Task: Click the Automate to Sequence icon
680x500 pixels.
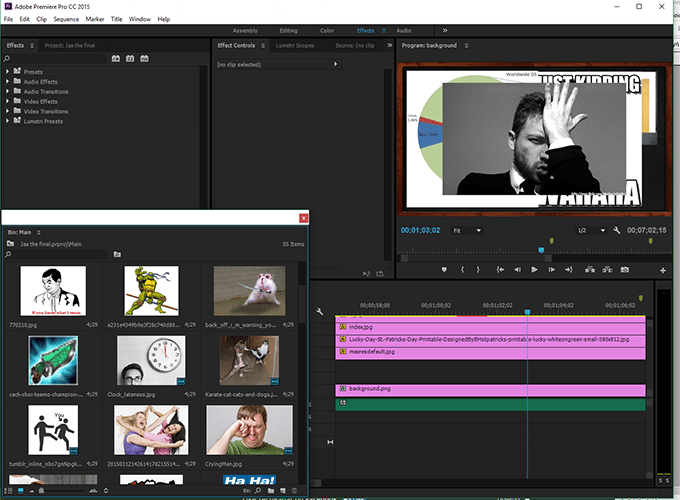Action: click(246, 490)
